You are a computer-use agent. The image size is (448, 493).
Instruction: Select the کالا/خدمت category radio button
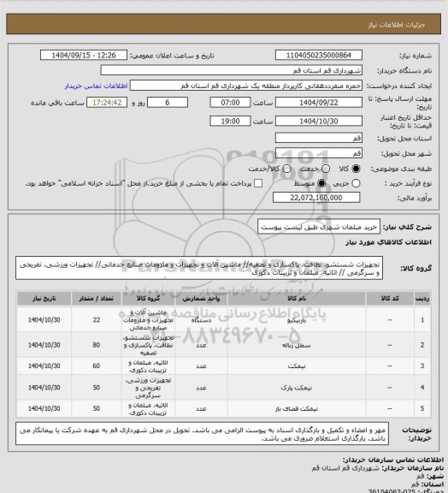click(286, 169)
